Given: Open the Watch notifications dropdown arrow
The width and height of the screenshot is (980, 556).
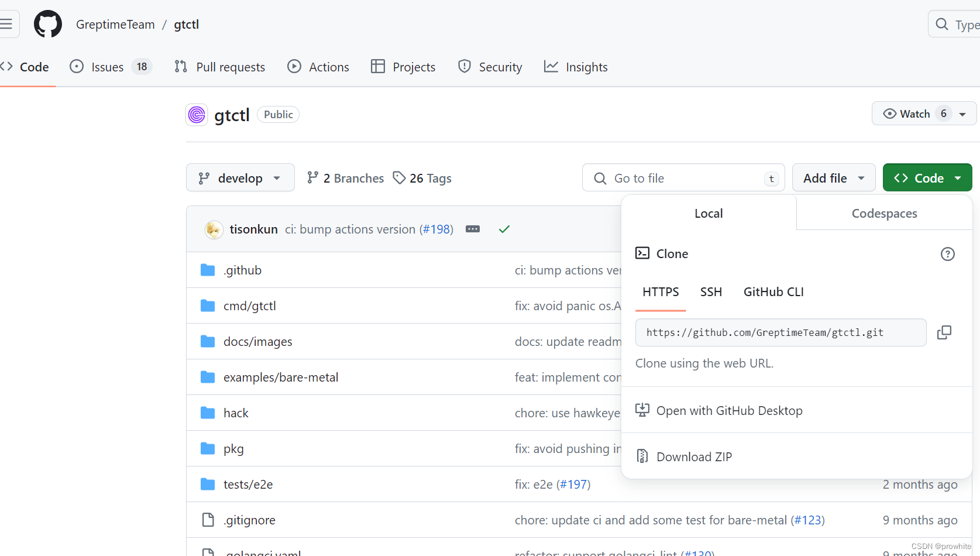Looking at the screenshot, I should pyautogui.click(x=962, y=114).
